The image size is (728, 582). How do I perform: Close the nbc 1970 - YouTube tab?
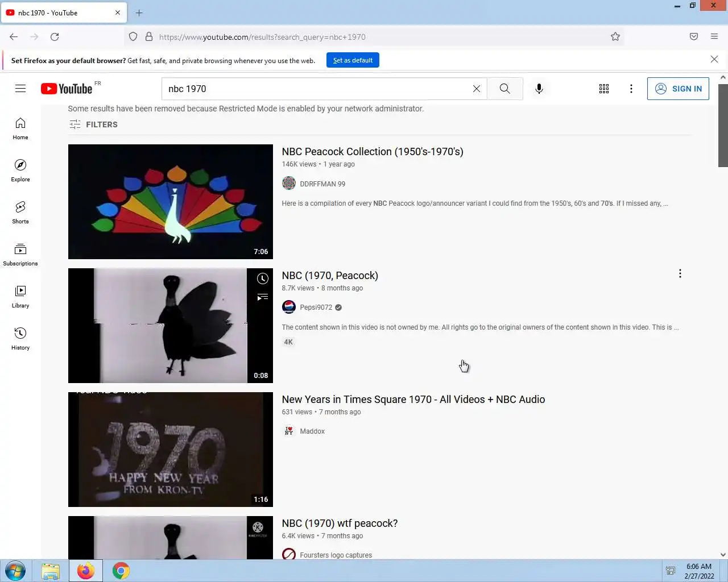[x=118, y=13]
